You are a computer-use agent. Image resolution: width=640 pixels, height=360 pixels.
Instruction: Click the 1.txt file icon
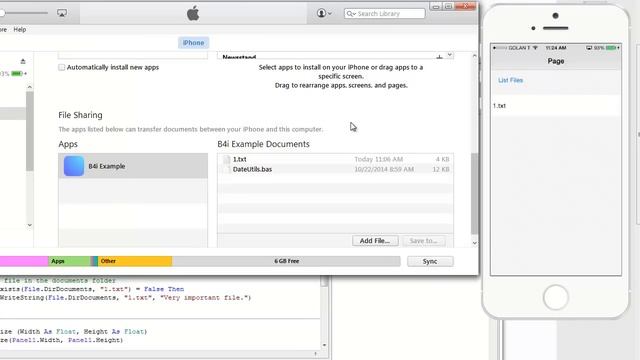click(227, 159)
